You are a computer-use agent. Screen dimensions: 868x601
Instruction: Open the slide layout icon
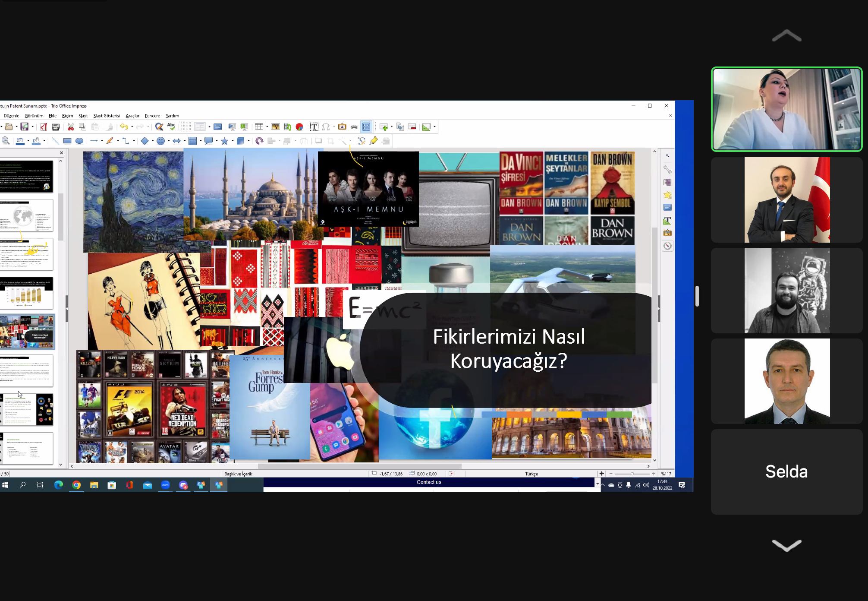(x=426, y=127)
